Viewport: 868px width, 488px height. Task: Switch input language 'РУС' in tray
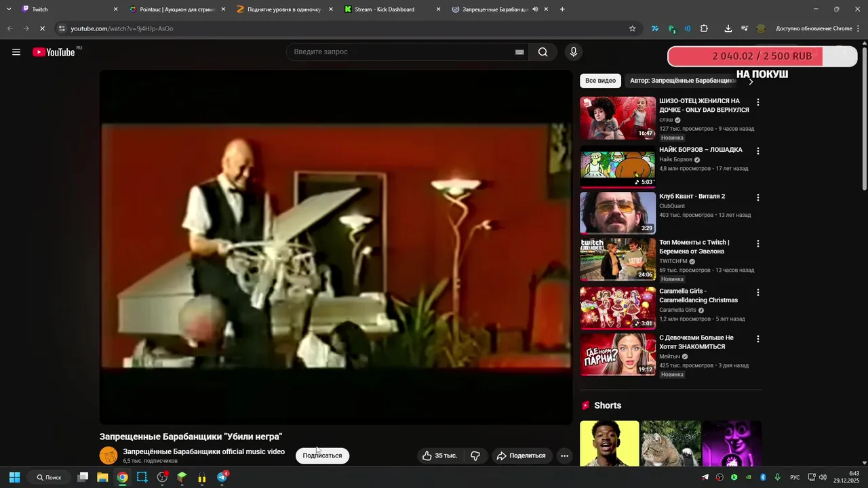pyautogui.click(x=795, y=477)
